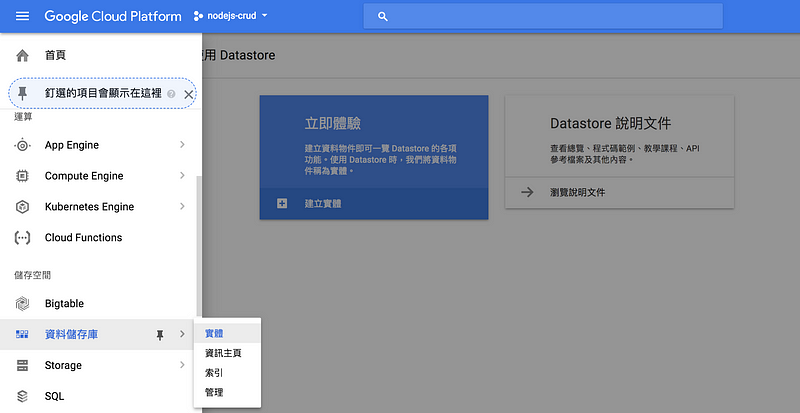
Task: Open the nodejs-crud project selector dropdown
Action: [231, 16]
